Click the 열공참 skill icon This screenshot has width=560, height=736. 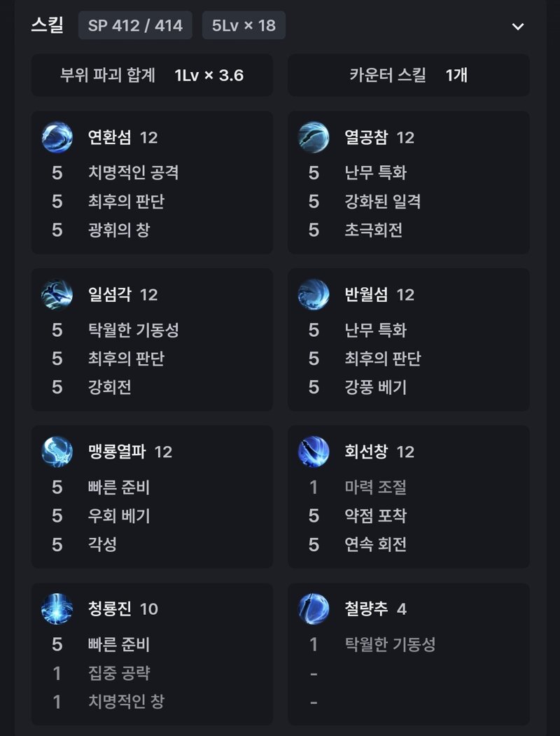tap(314, 137)
